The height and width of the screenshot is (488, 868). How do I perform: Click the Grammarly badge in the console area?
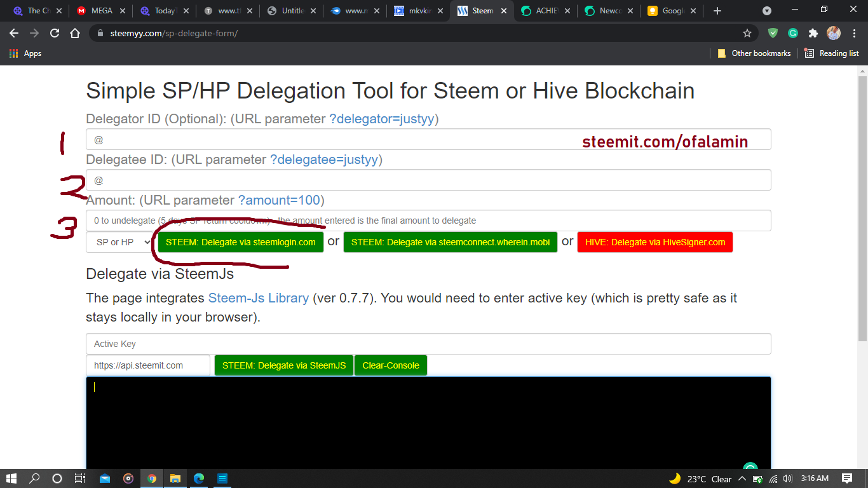click(x=750, y=468)
